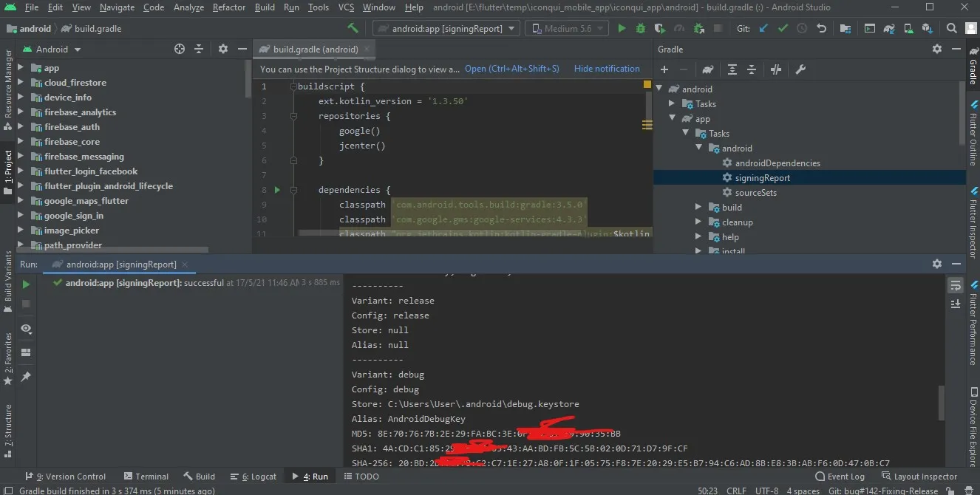980x495 pixels.
Task: Toggle Gradle offline mode icon
Action: [x=776, y=69]
